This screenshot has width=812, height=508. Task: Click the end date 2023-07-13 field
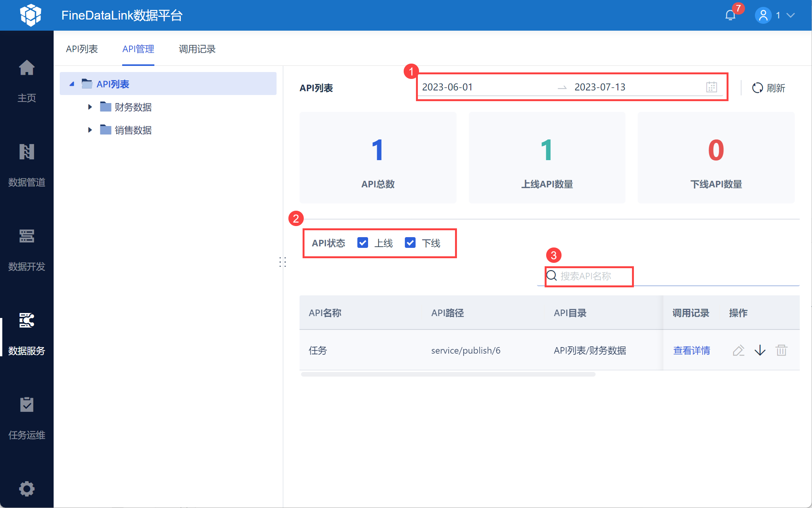pos(600,87)
